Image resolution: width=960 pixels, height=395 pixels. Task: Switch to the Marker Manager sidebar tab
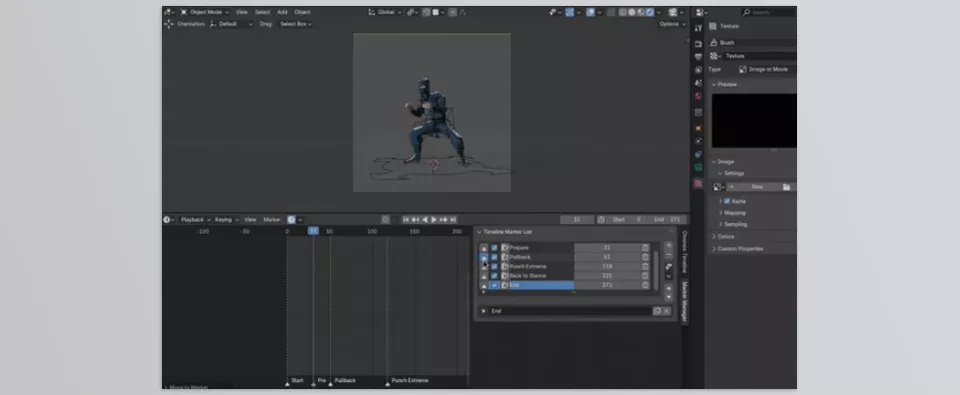click(684, 302)
